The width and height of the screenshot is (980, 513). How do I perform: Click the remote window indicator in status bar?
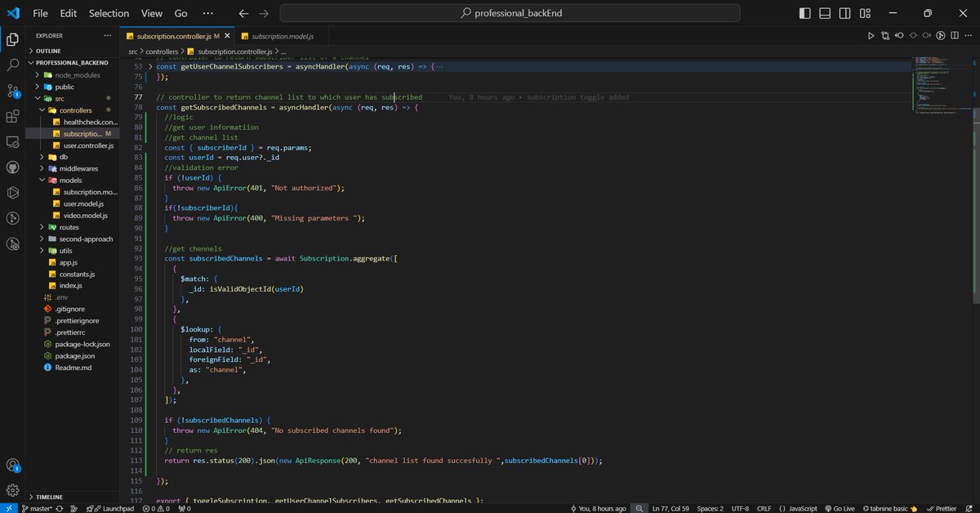[8, 508]
